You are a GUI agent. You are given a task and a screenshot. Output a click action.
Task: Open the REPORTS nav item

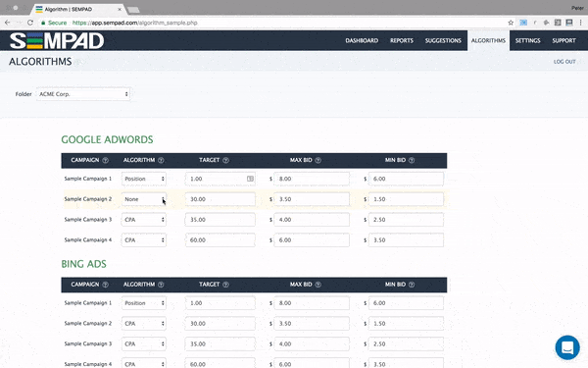click(x=402, y=40)
